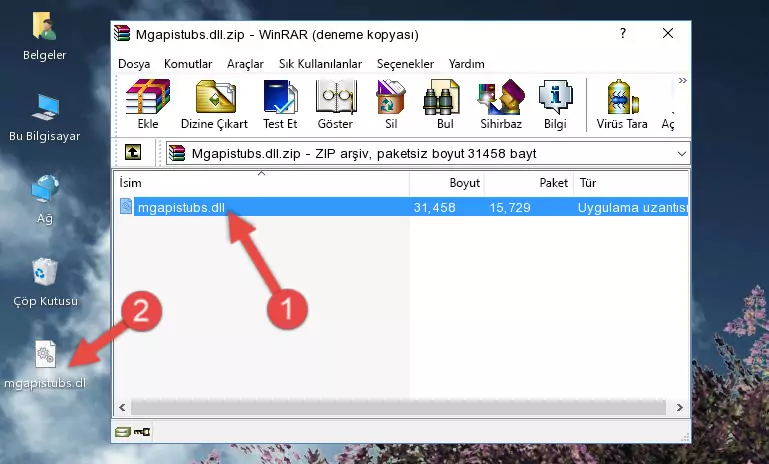This screenshot has height=464, width=769.
Task: Start Virüs Tara scan
Action: [622, 104]
